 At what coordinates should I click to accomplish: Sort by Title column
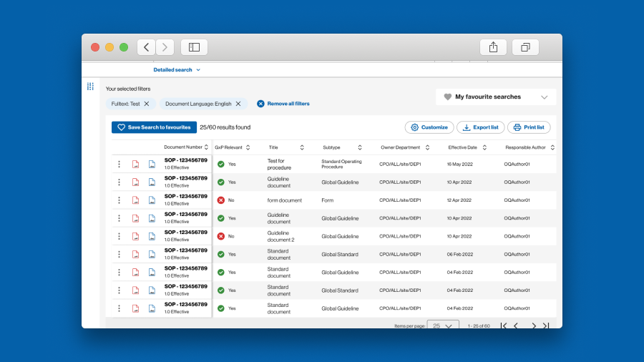[x=302, y=147]
